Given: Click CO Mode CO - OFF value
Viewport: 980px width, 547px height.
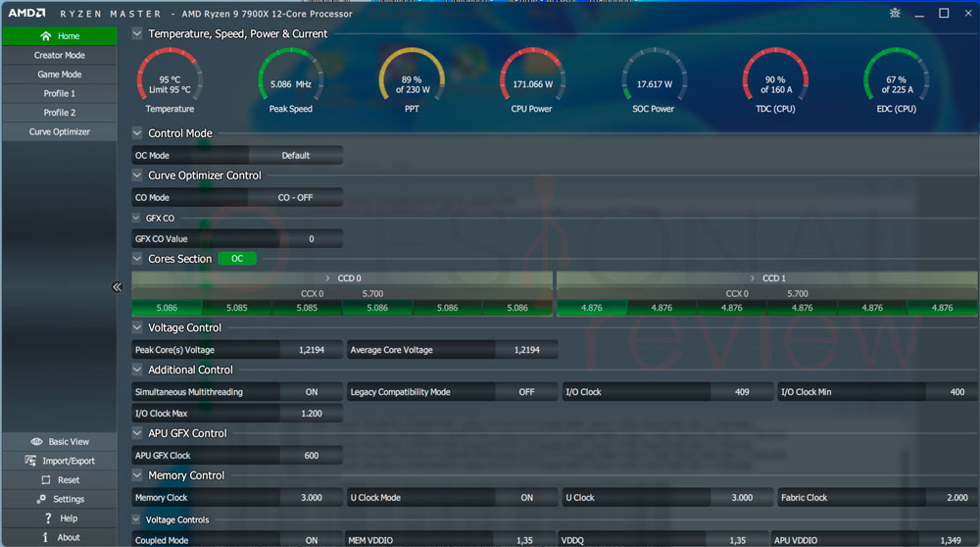Looking at the screenshot, I should pyautogui.click(x=296, y=198).
